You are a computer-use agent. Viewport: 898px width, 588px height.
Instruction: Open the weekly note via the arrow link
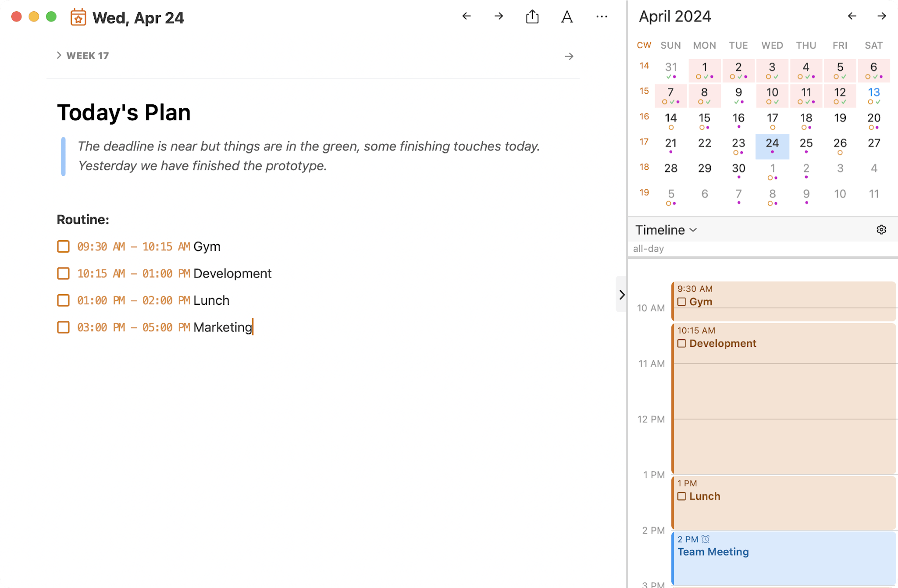(x=569, y=56)
